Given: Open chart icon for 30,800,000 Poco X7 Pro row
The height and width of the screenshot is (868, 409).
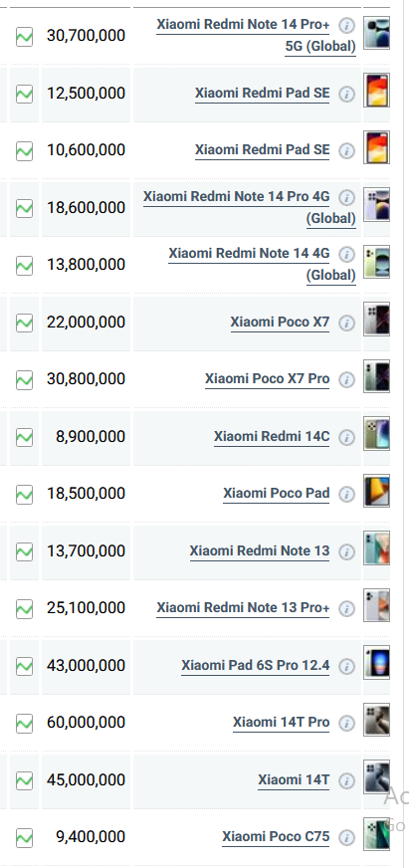Looking at the screenshot, I should pyautogui.click(x=24, y=380).
